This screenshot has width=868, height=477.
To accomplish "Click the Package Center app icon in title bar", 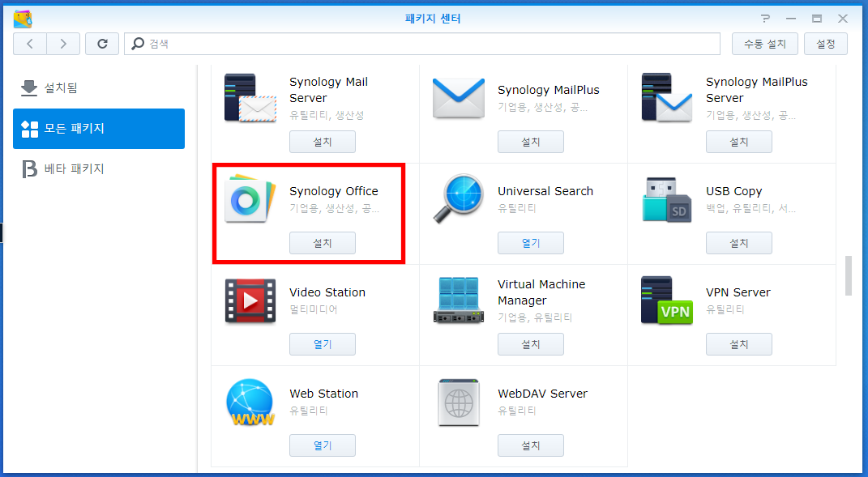I will (x=23, y=19).
